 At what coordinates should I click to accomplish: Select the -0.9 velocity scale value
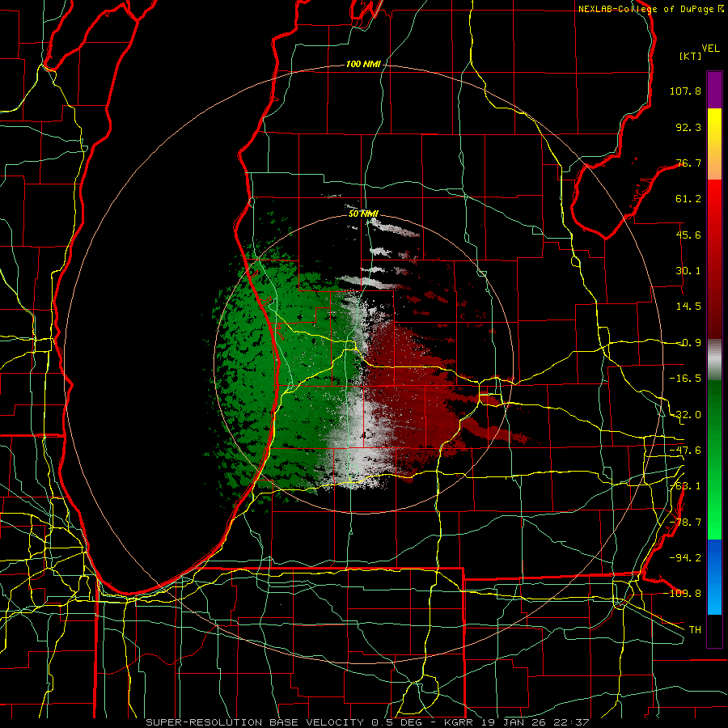[x=688, y=343]
